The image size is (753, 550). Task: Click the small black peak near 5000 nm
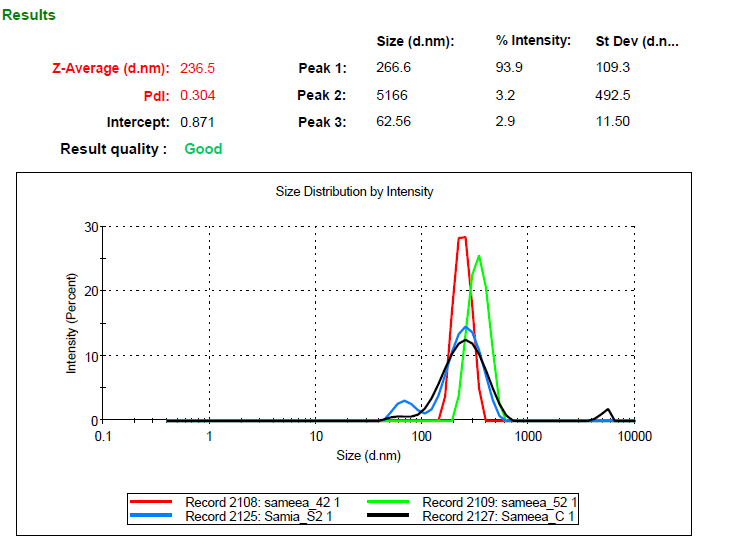[608, 410]
